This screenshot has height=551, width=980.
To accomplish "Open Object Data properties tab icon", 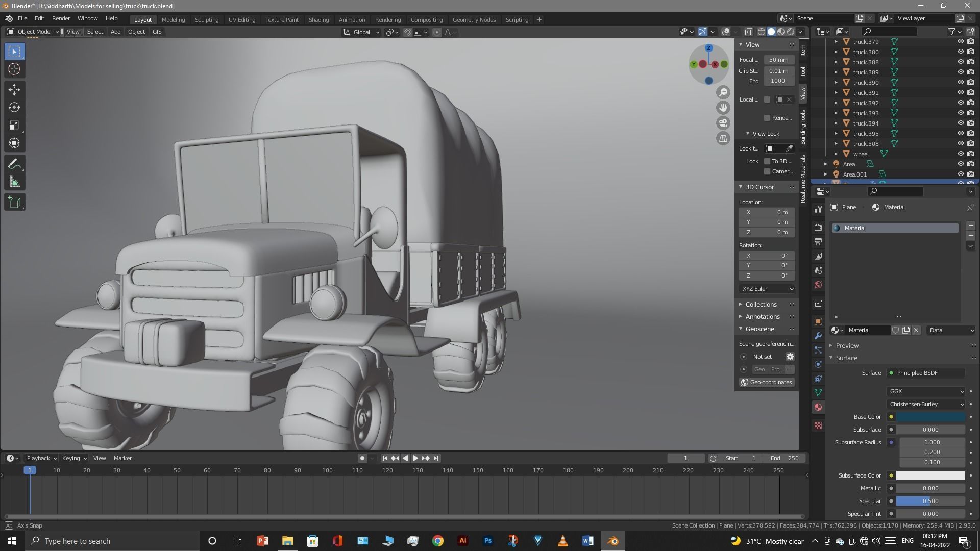I will (x=818, y=393).
